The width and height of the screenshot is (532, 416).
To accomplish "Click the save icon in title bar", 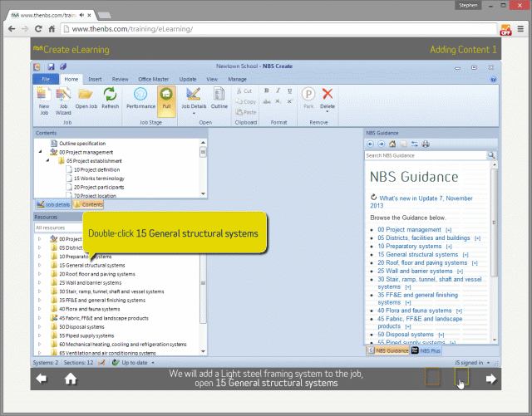I will coord(51,66).
